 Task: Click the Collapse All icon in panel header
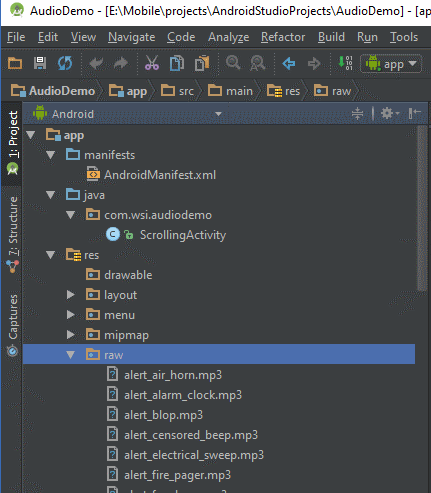point(357,114)
